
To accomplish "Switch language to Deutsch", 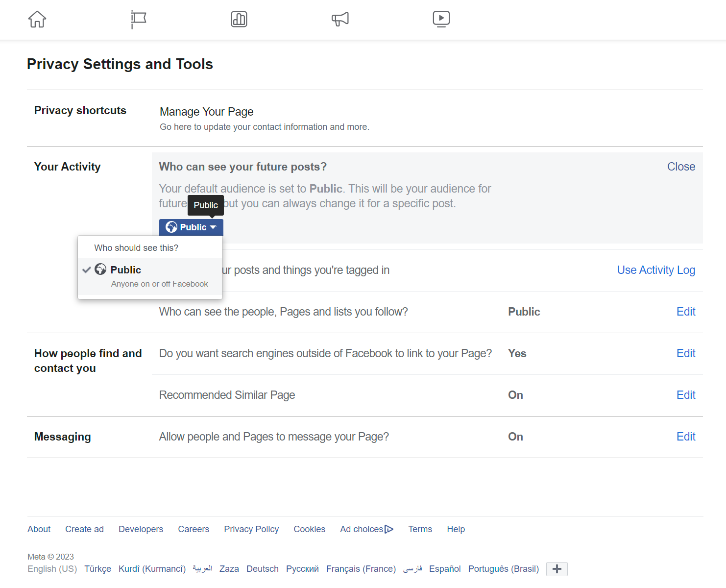I will [262, 569].
